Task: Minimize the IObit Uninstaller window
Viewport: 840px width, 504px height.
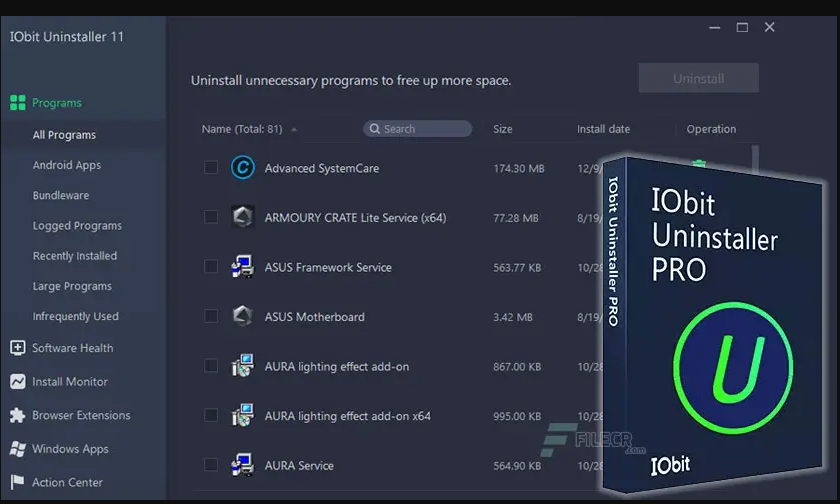Action: (x=715, y=27)
